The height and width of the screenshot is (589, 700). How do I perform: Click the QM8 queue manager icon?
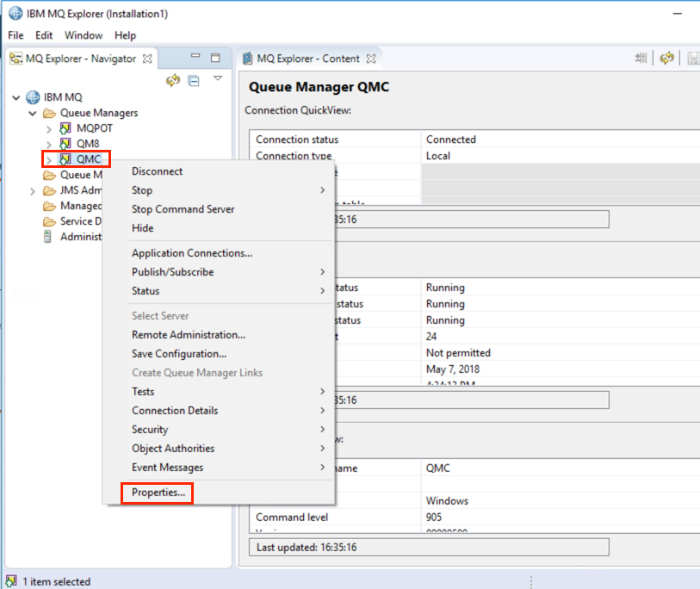65,144
